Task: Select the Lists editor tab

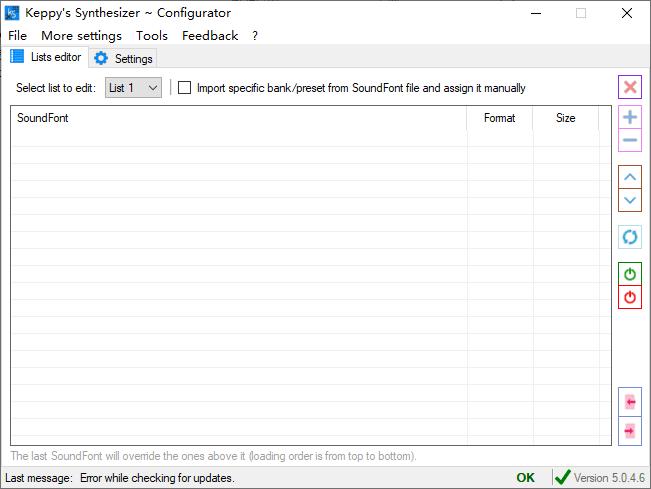Action: [x=46, y=56]
